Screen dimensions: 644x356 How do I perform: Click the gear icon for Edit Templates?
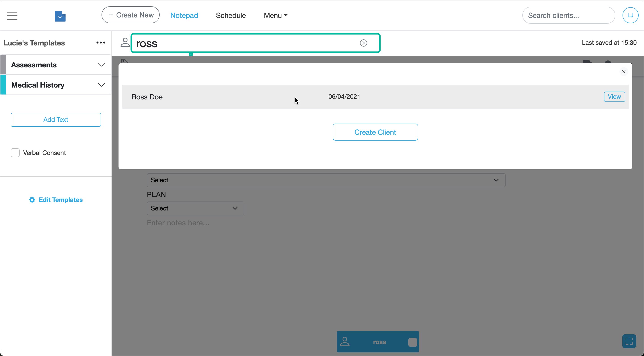click(x=32, y=199)
